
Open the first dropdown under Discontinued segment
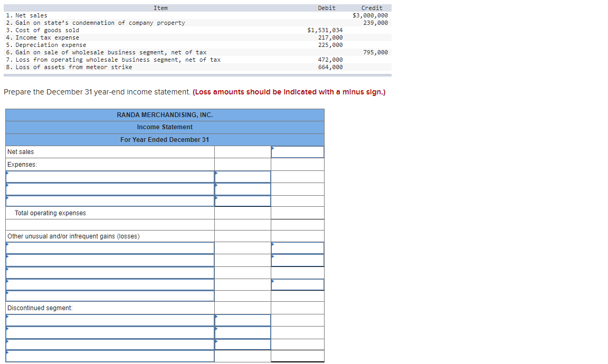[110, 320]
